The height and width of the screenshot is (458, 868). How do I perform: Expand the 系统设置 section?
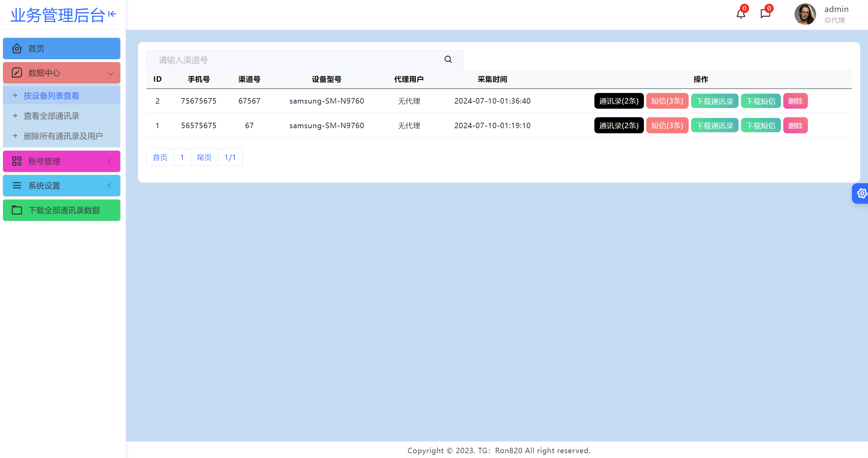[62, 185]
